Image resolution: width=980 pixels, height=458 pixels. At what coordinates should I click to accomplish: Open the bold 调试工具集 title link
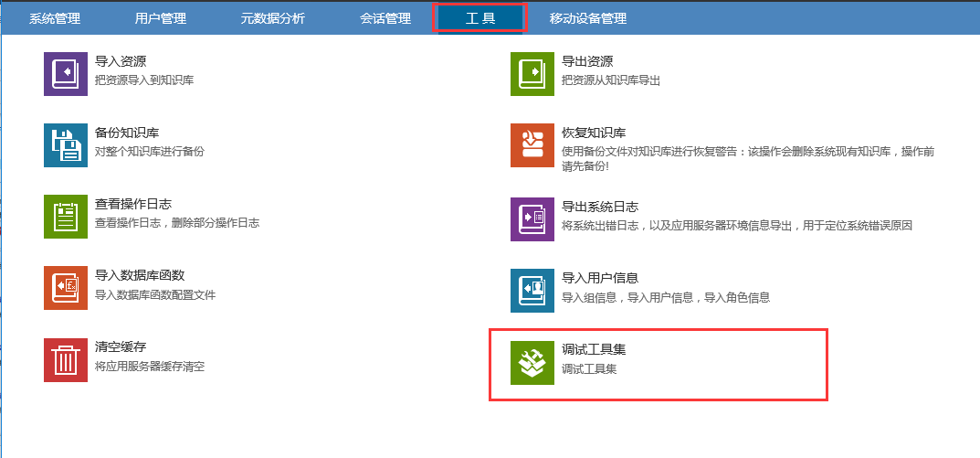(594, 350)
